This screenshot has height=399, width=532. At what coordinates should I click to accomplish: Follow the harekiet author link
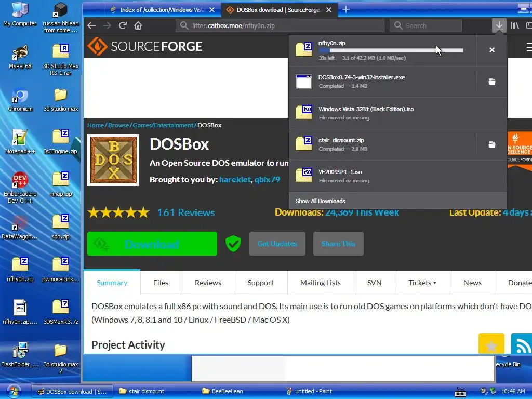tap(235, 179)
